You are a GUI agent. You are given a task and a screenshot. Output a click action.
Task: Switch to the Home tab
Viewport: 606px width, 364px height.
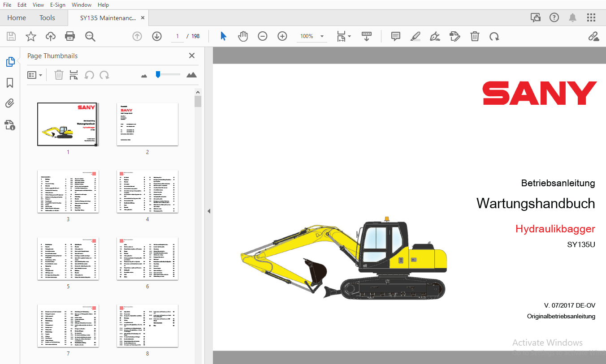tap(17, 18)
